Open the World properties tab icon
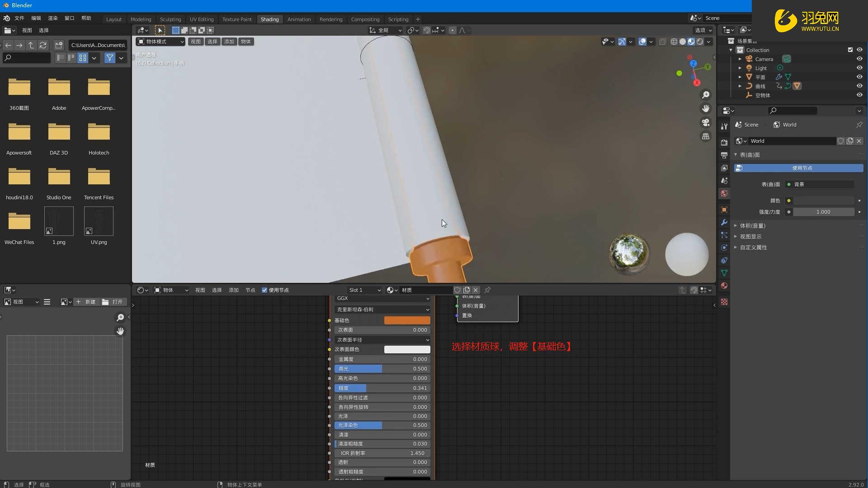 point(724,193)
